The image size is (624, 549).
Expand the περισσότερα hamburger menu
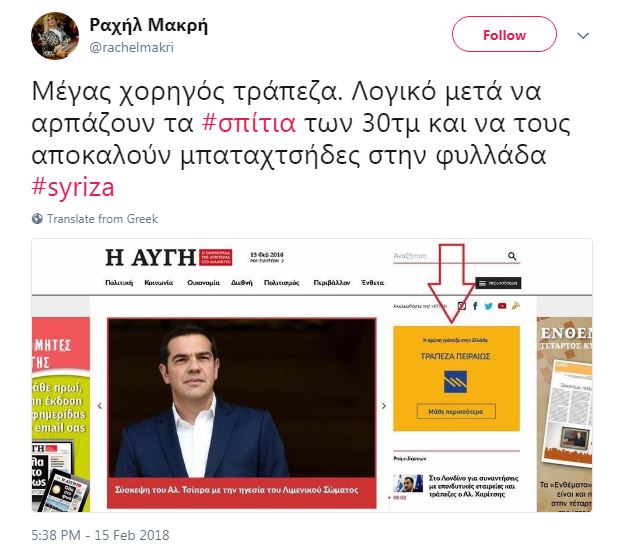tap(498, 283)
